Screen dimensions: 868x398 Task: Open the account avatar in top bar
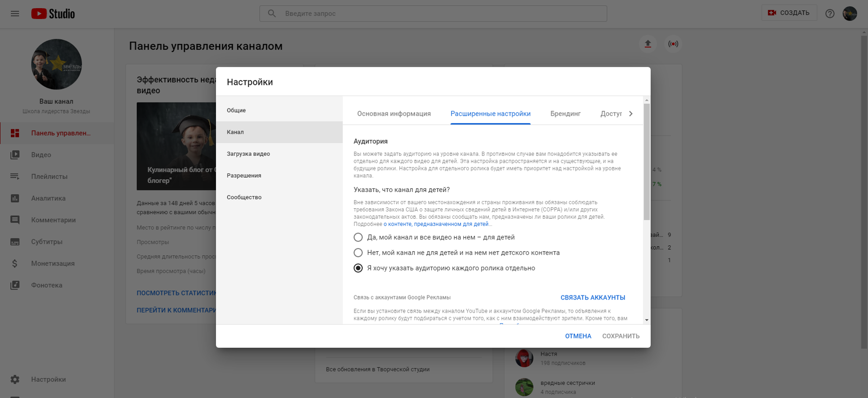tap(850, 14)
